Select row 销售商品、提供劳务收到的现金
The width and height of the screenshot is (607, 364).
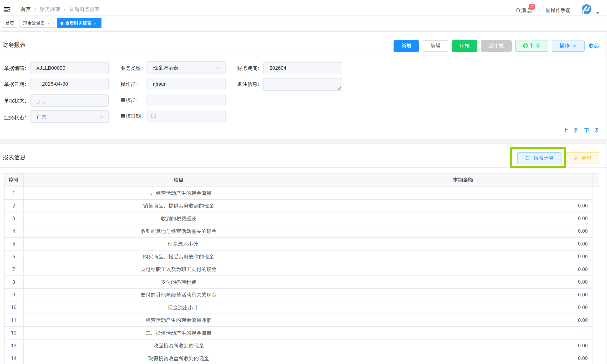point(298,206)
